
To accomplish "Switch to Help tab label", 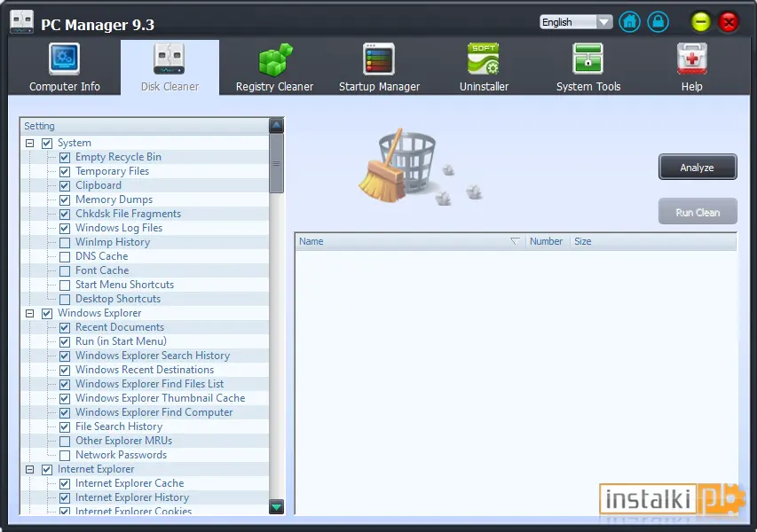I will pos(692,86).
